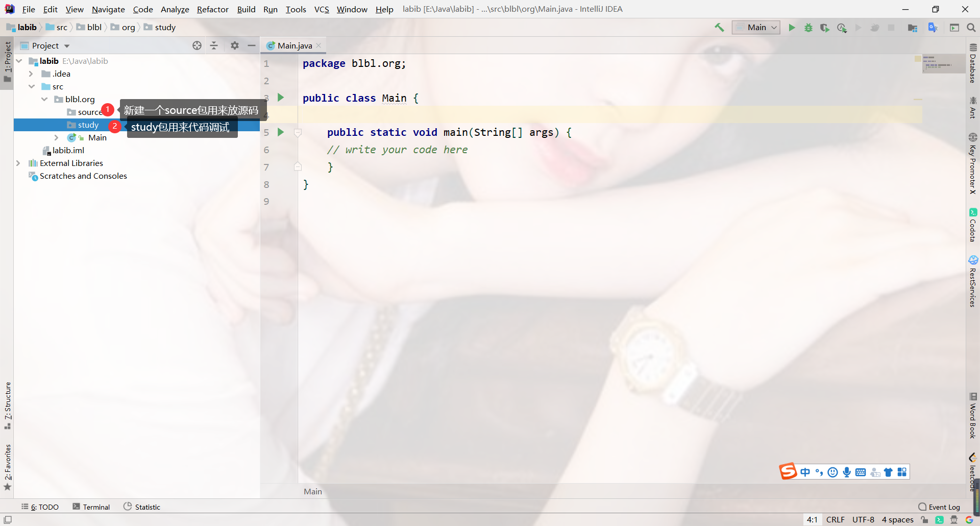This screenshot has height=526, width=980.
Task: Run the main method from the line 5 gutter
Action: (x=281, y=132)
